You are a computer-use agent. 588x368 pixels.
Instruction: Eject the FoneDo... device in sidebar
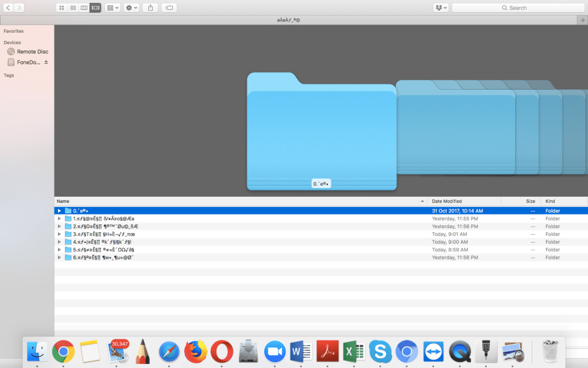(x=47, y=62)
